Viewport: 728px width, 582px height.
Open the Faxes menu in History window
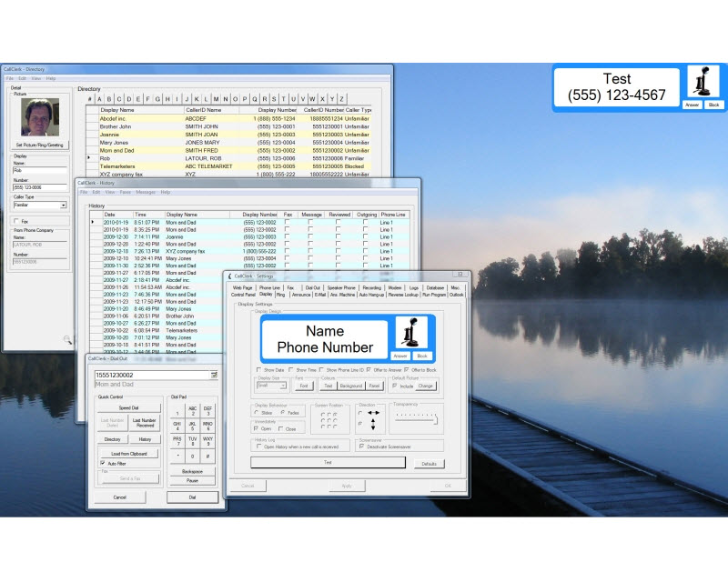tap(125, 192)
